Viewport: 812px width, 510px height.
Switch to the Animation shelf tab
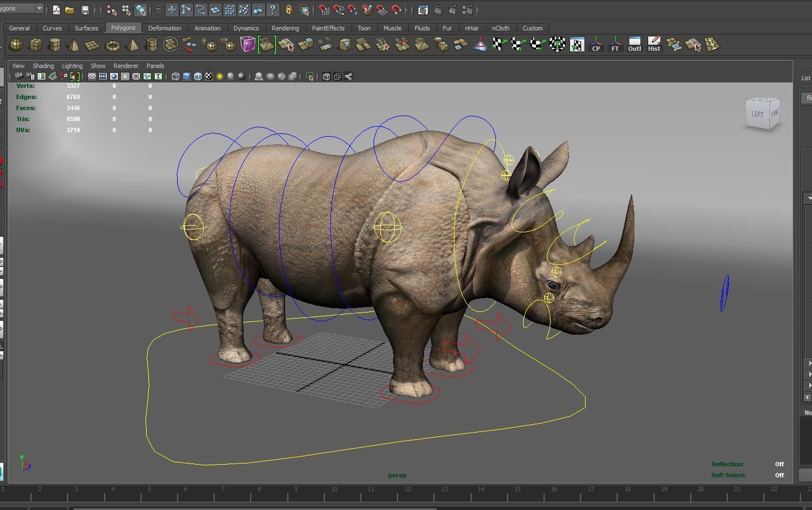[x=208, y=28]
